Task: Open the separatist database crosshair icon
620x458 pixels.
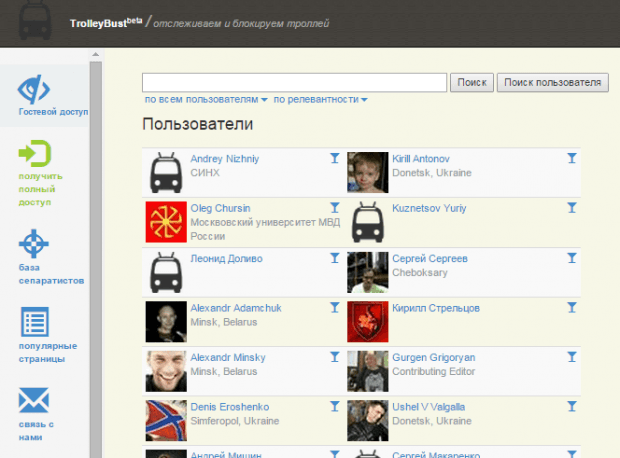Action: (x=34, y=244)
